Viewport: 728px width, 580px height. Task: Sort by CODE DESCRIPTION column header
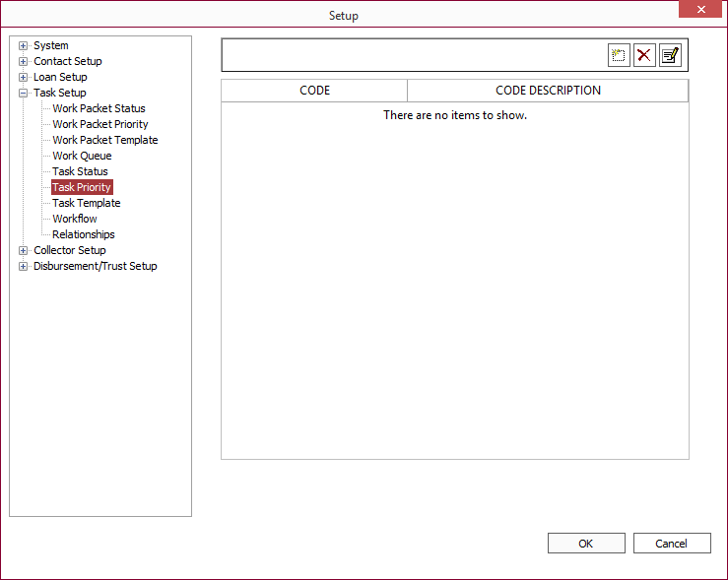[548, 91]
